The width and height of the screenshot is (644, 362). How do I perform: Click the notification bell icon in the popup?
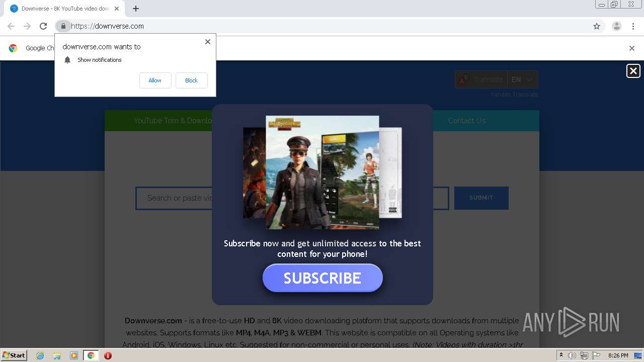tap(67, 60)
